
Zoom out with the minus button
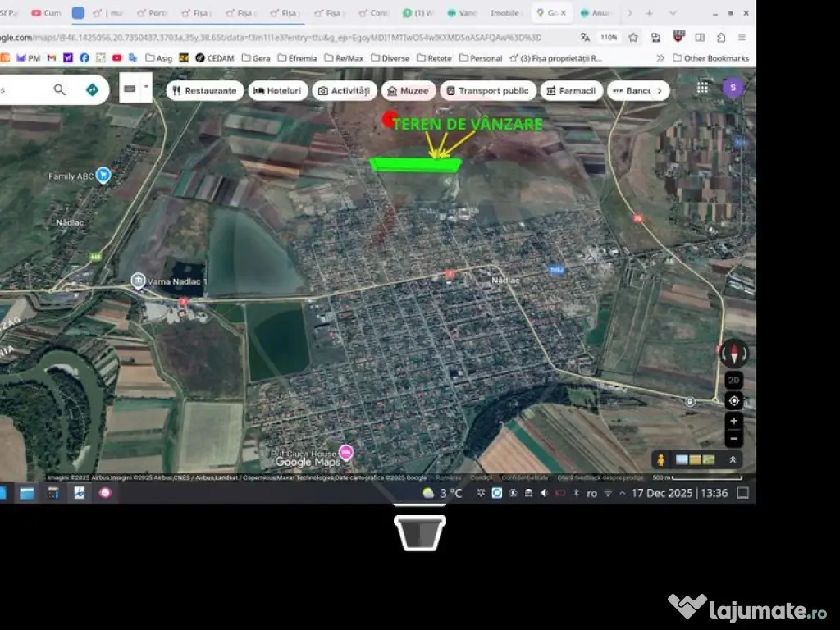coord(733,438)
